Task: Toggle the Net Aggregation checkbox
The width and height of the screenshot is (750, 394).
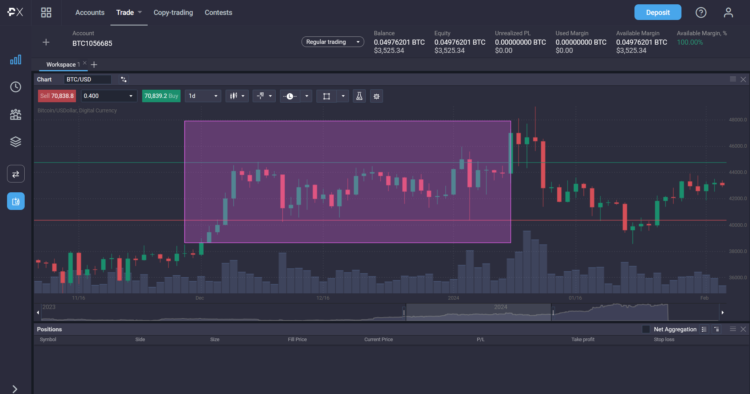Action: tap(646, 329)
